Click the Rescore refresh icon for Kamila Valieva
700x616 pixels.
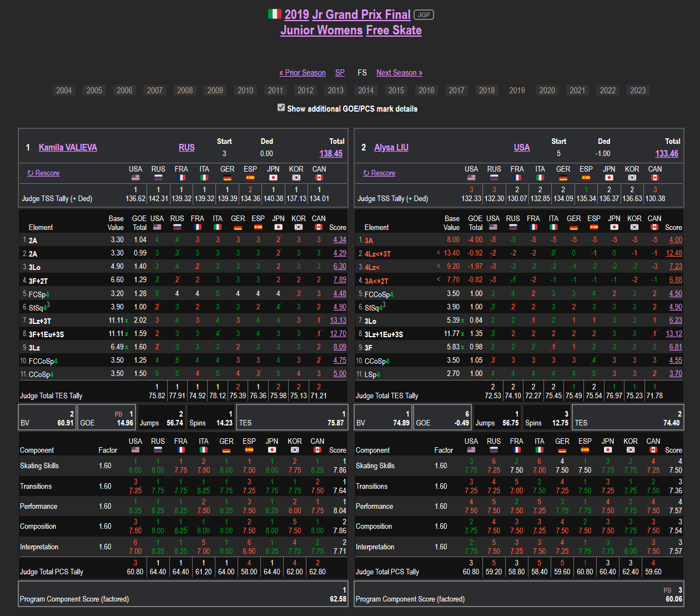[31, 173]
